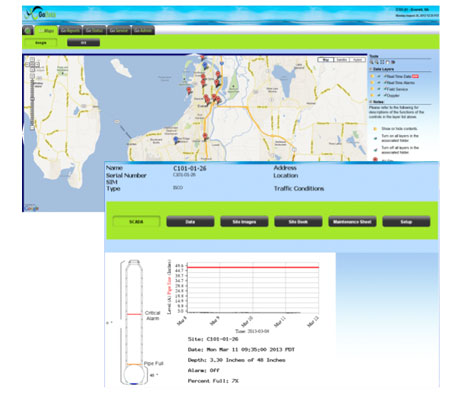Viewport: 450px width, 400px height.
Task: Switch to the Go Reports tab
Action: 70,30
